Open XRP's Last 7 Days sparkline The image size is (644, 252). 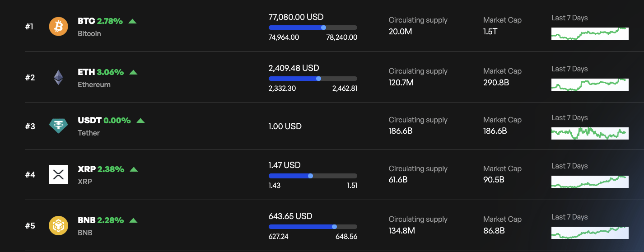click(589, 182)
